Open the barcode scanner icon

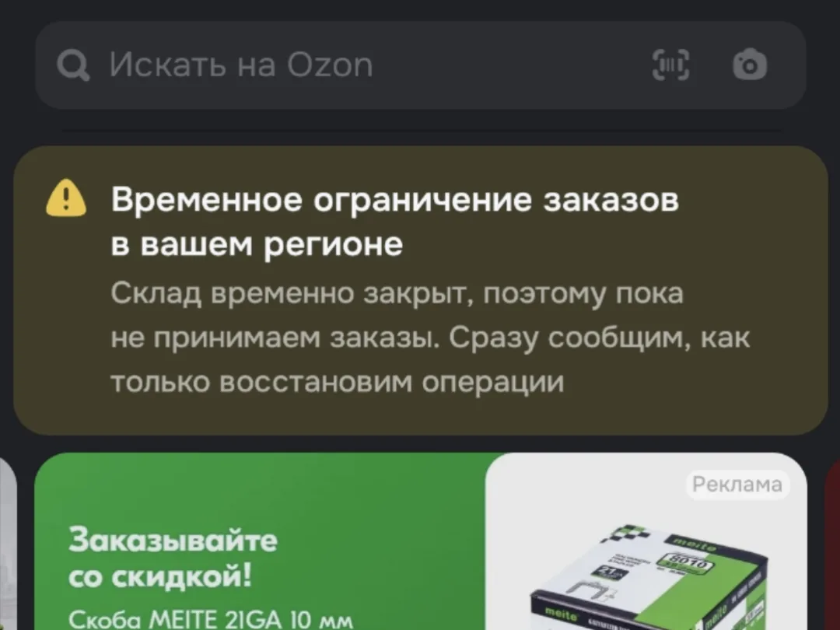pos(670,65)
